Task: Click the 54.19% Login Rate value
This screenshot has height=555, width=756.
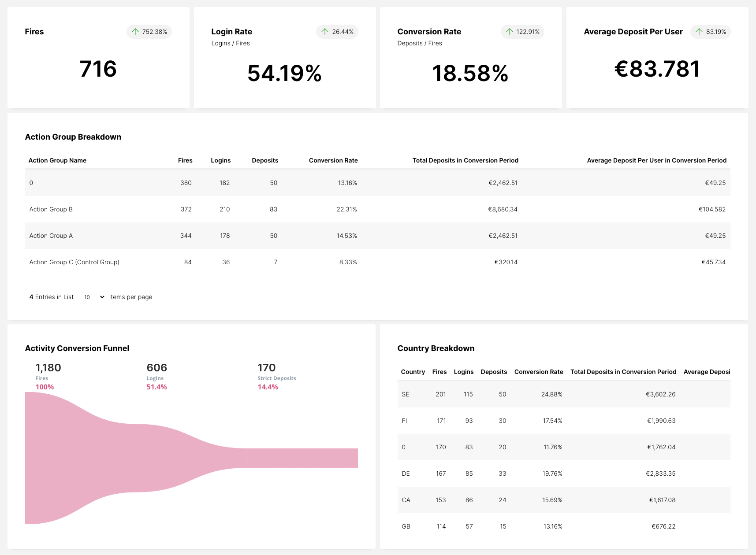Action: 284,73
